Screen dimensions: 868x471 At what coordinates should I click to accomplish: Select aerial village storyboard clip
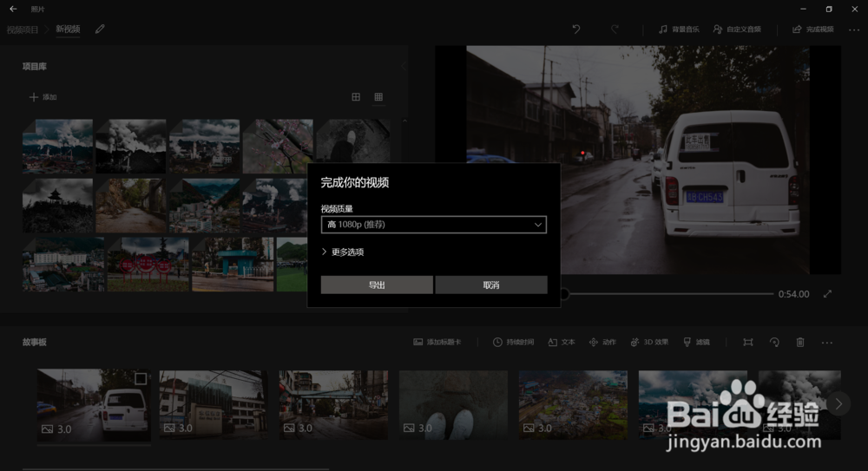(x=573, y=405)
